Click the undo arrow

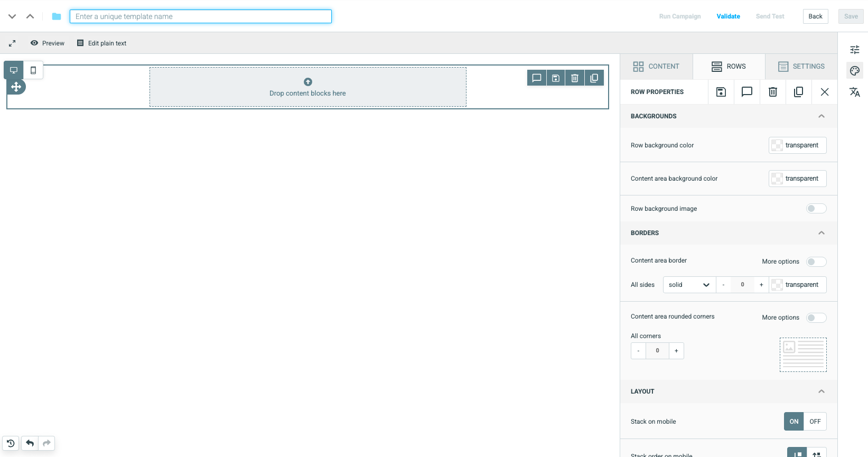pos(30,443)
